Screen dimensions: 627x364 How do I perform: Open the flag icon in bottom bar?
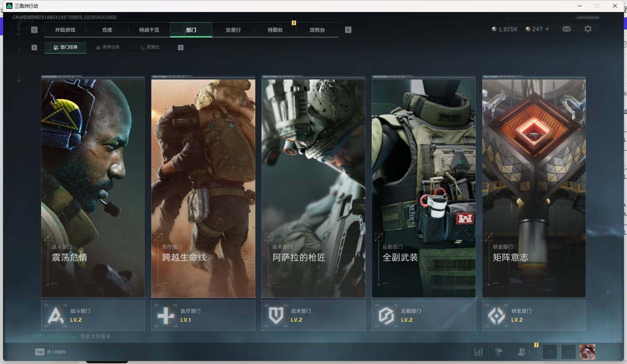point(499,352)
